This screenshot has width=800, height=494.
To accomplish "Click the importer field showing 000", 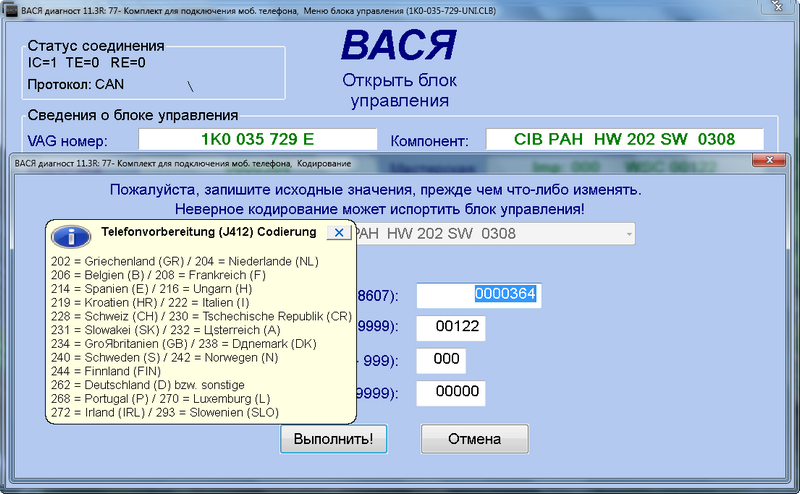I will click(x=441, y=360).
